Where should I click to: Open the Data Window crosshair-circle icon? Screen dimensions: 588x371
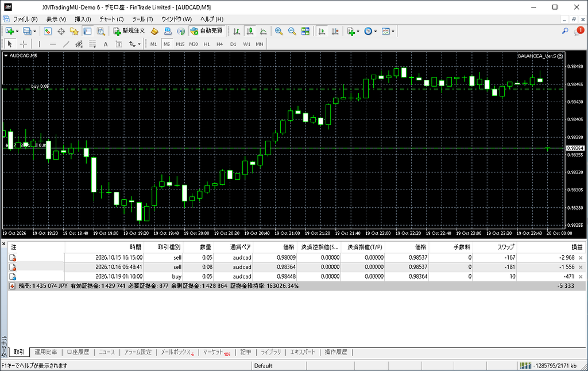tap(61, 31)
